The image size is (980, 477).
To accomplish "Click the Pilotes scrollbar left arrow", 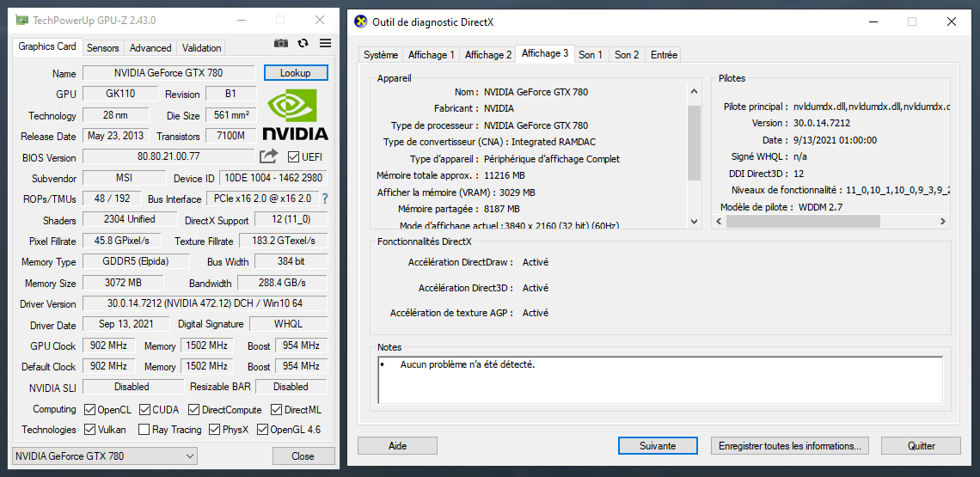I will click(x=719, y=221).
